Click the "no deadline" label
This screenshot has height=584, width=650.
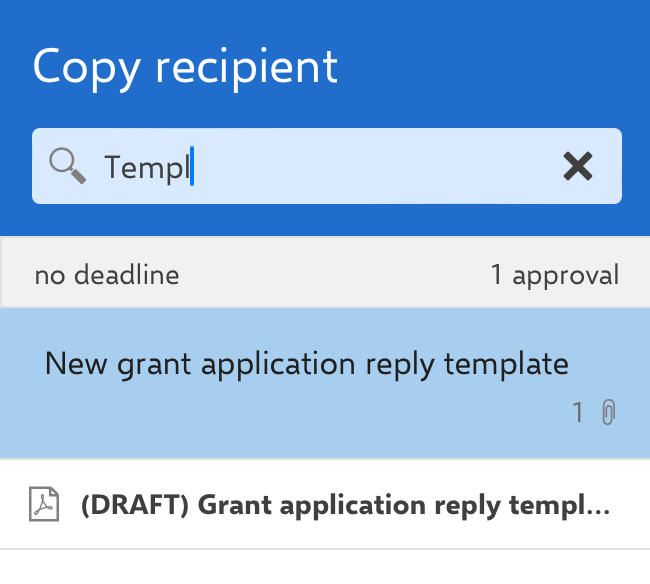coord(107,275)
